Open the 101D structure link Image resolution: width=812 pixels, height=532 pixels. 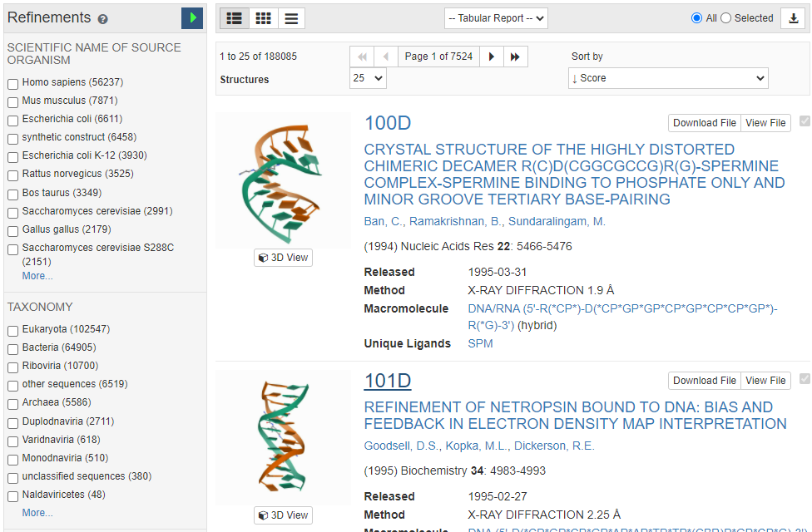tap(388, 381)
